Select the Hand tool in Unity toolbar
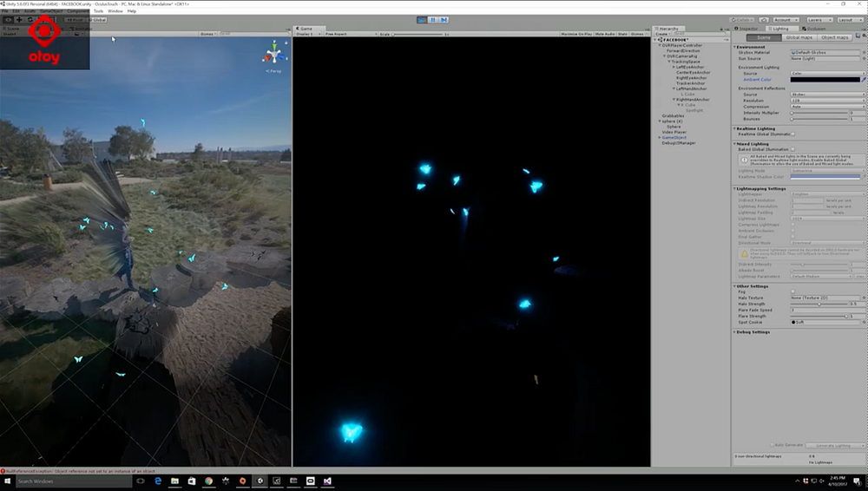 pos(9,19)
